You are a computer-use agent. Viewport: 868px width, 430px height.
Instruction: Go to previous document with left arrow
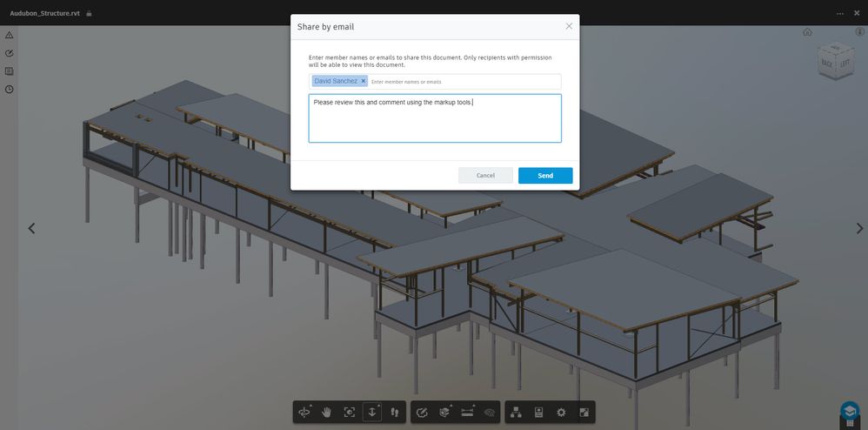click(x=31, y=228)
